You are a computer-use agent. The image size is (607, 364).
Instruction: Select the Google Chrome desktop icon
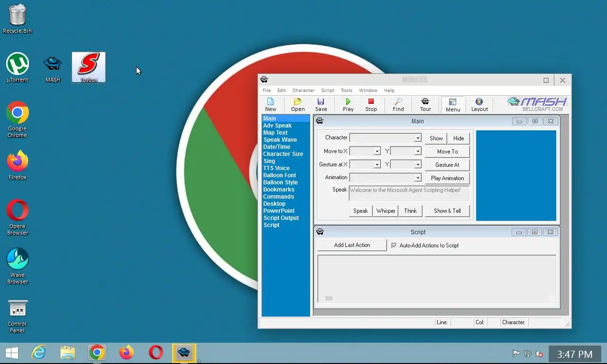(x=18, y=119)
